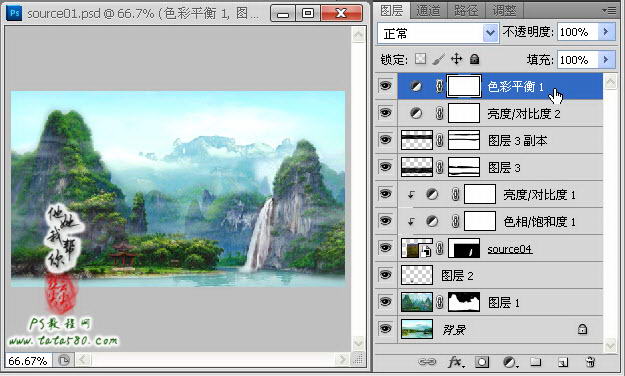Select the 色彩平衡 1 mask thumbnail
The image size is (625, 376).
464,86
